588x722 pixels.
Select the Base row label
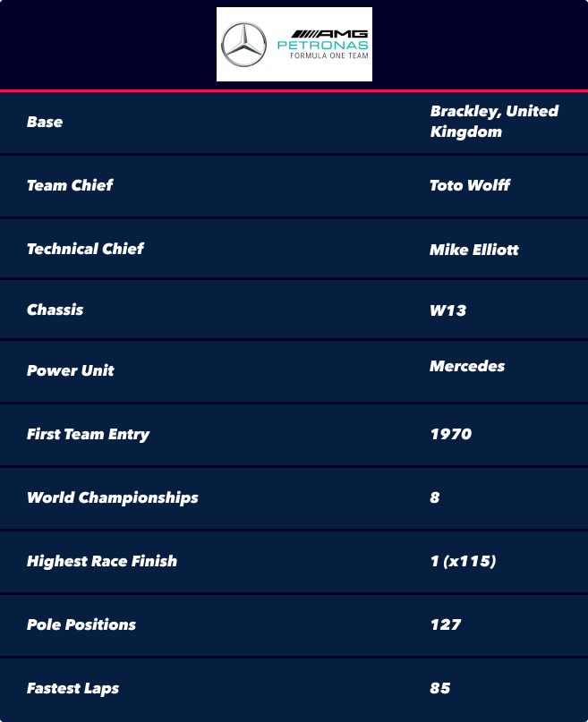[x=45, y=122]
